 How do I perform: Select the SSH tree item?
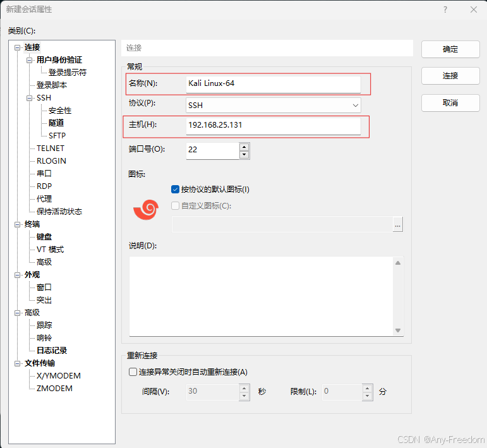click(44, 98)
